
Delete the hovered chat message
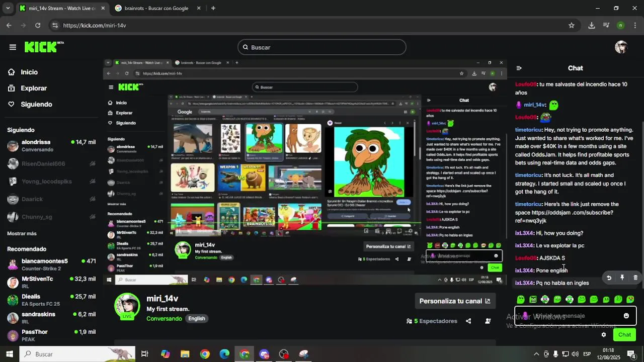tap(635, 278)
